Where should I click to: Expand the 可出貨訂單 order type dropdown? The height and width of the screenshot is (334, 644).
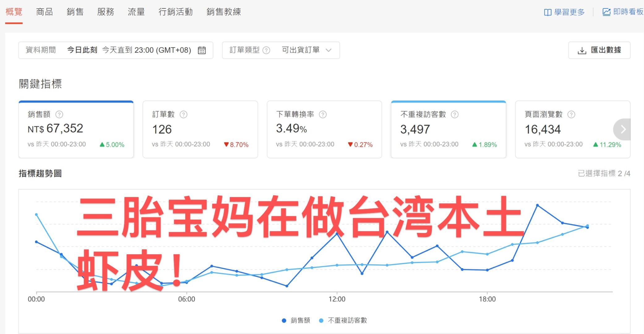[281, 50]
